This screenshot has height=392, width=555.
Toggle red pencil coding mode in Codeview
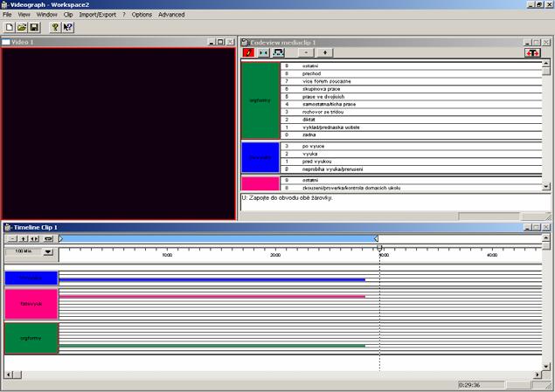click(248, 52)
